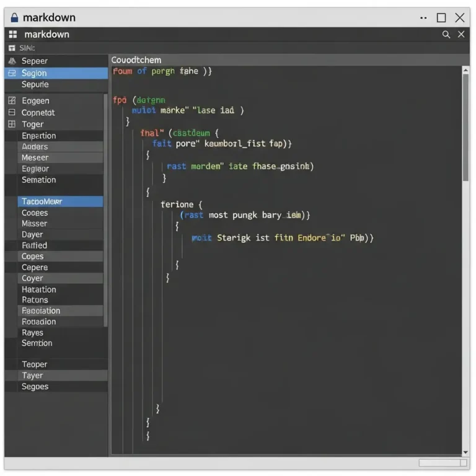Select the Masser row

[x=60, y=223]
